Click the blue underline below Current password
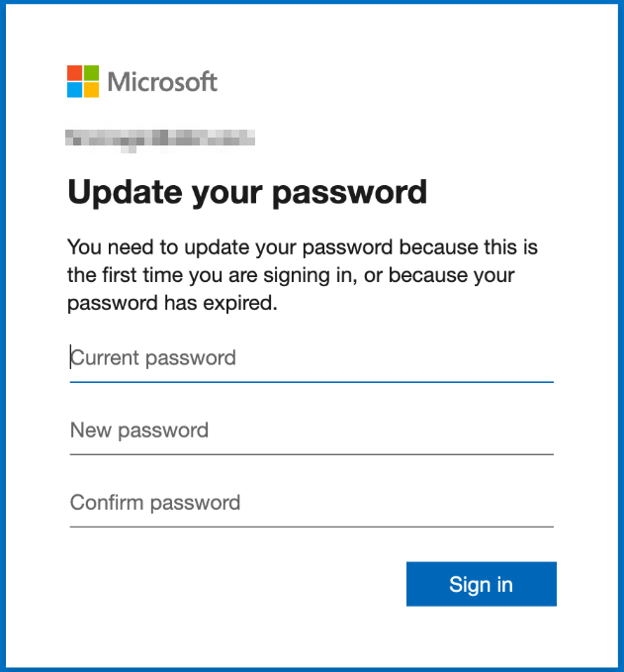 (x=311, y=381)
